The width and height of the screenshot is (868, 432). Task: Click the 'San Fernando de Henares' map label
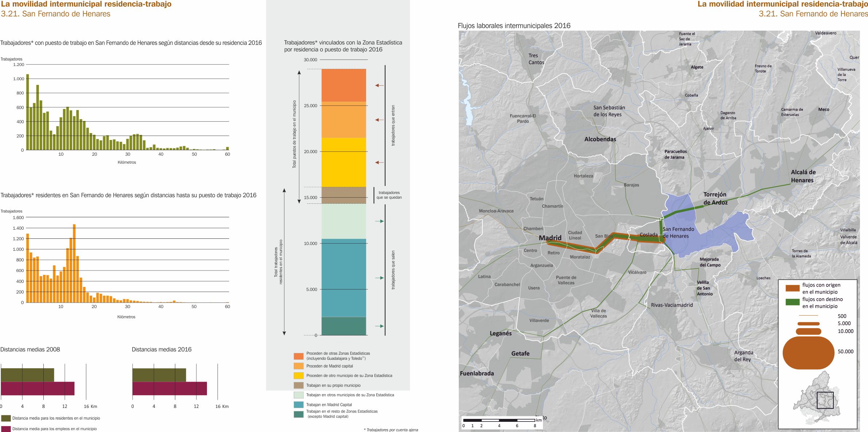point(678,233)
